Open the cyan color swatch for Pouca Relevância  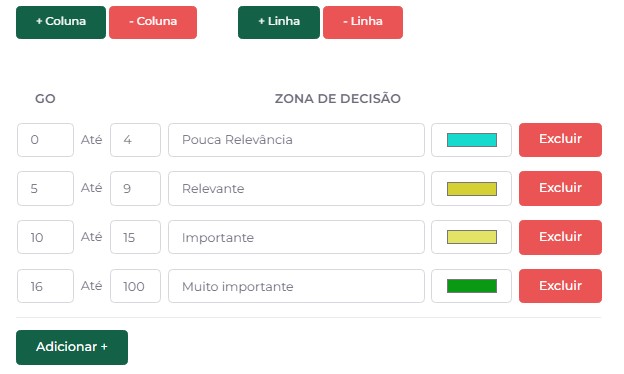coord(472,140)
